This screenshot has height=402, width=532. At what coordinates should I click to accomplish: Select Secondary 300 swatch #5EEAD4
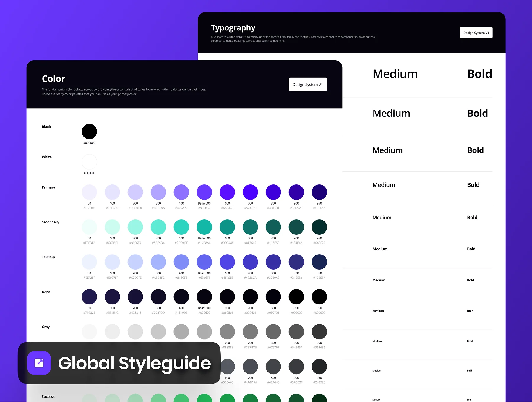click(158, 227)
